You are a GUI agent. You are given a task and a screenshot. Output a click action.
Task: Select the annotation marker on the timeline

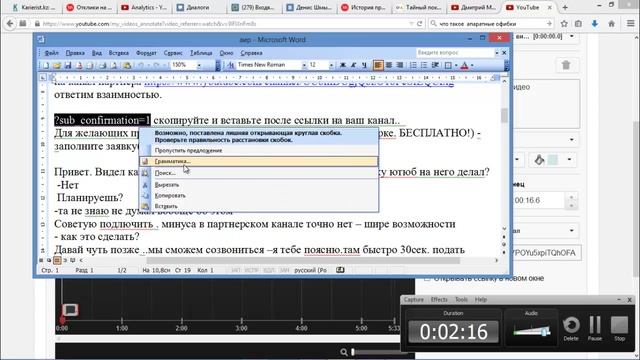click(x=70, y=310)
